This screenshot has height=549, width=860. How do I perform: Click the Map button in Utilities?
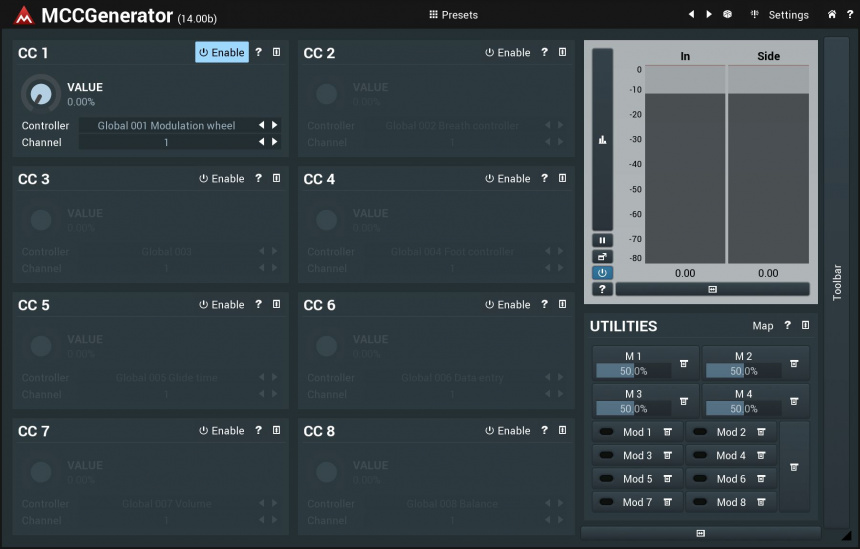tap(762, 326)
